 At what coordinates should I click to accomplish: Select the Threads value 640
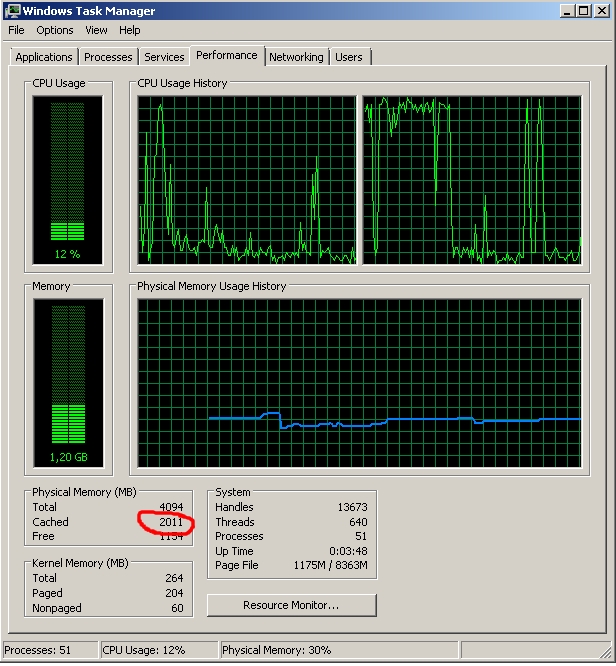coord(359,522)
